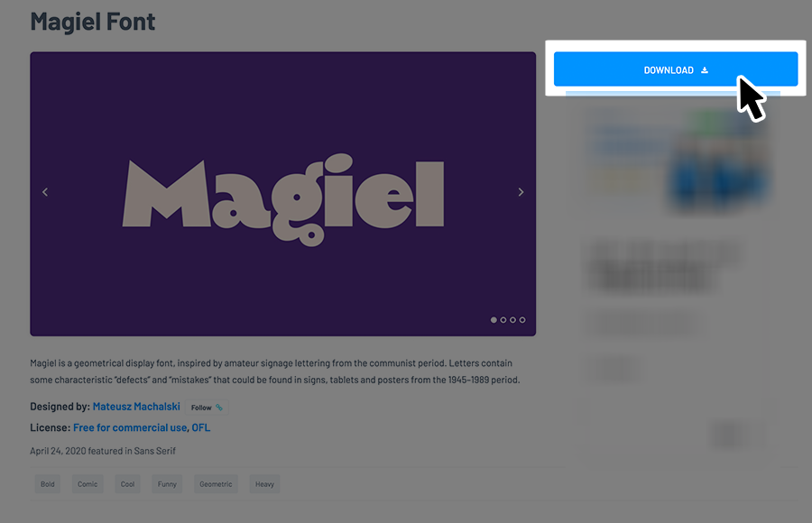Click the download arrow icon
This screenshot has height=523, width=812.
(x=705, y=70)
